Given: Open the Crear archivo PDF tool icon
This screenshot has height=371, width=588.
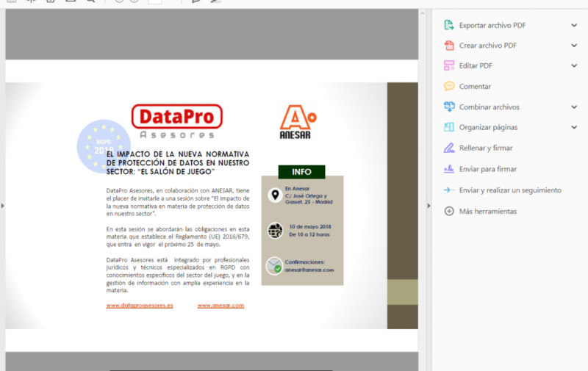Looking at the screenshot, I should [x=449, y=46].
